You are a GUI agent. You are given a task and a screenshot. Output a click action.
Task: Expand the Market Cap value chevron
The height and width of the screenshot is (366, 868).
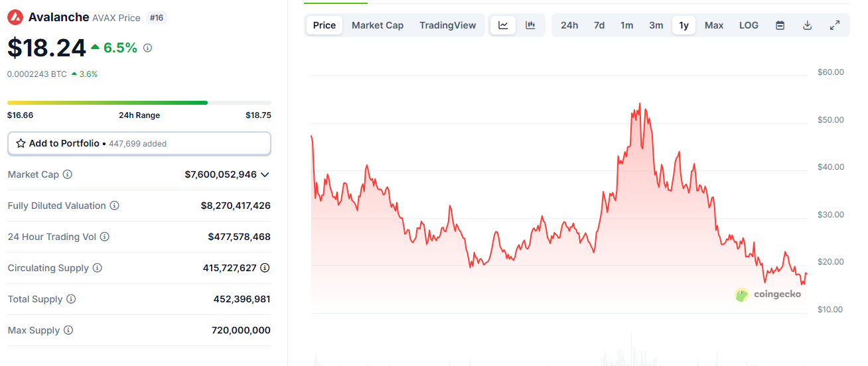click(265, 174)
